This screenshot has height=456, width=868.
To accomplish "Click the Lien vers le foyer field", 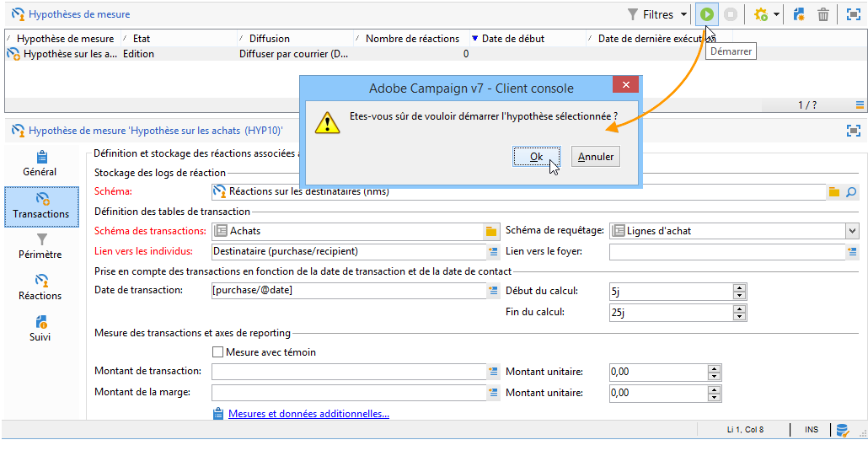I will point(727,251).
